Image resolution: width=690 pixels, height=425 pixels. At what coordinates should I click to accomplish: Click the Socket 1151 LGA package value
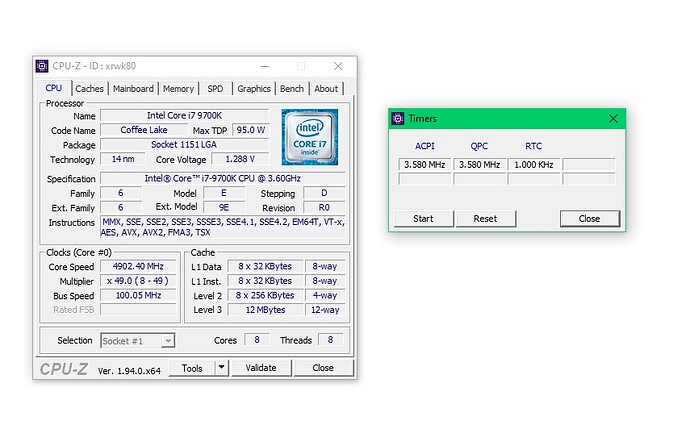(x=184, y=145)
